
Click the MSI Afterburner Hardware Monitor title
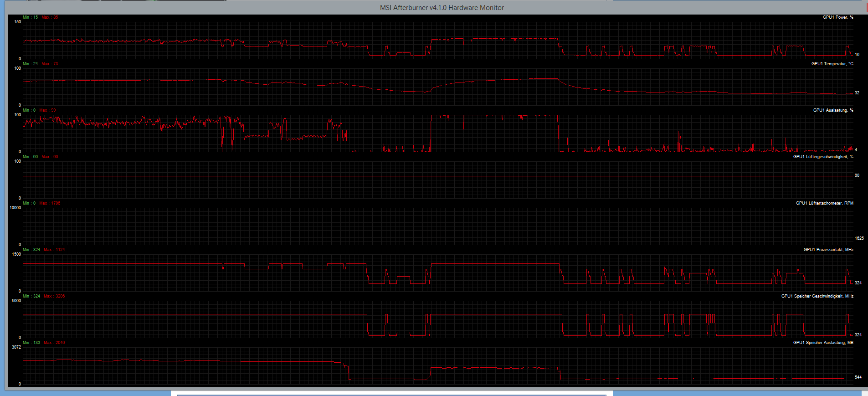pos(442,8)
